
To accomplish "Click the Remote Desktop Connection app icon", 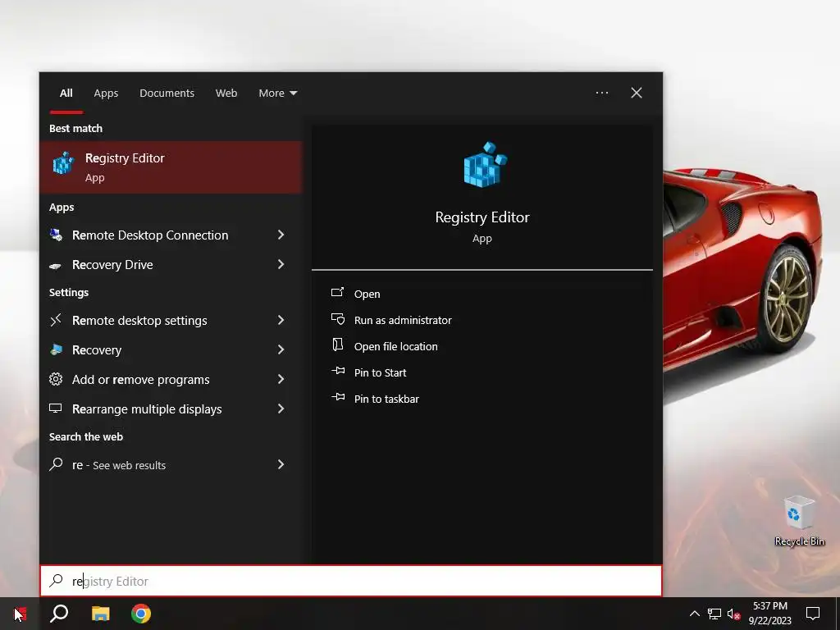I will coord(56,235).
